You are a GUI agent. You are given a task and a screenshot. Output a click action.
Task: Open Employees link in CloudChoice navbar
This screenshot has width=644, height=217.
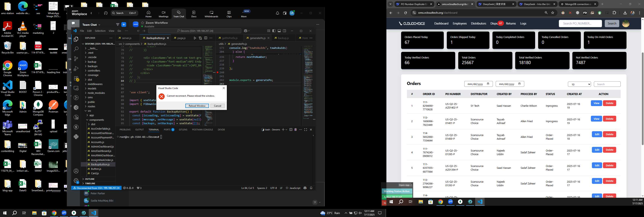click(x=459, y=24)
